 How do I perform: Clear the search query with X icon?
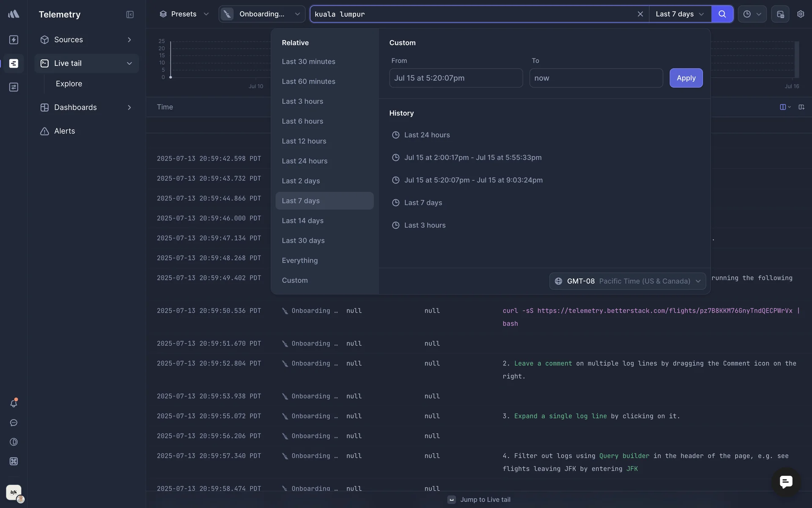(x=640, y=14)
